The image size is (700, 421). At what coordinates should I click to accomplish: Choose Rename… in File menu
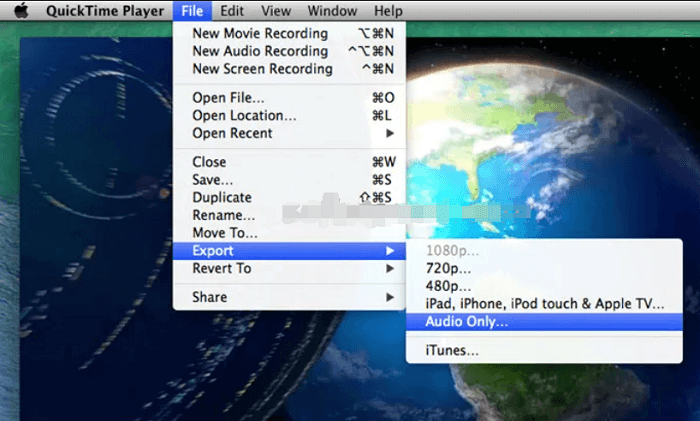click(223, 215)
